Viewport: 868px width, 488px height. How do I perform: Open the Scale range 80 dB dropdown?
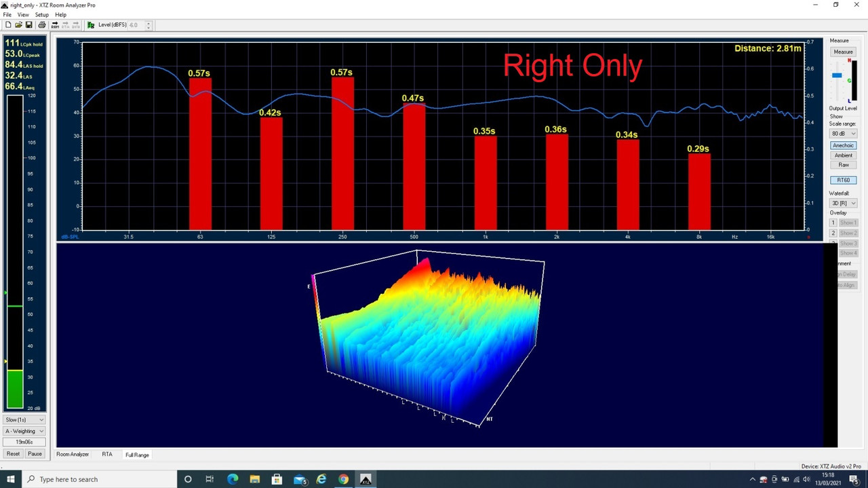point(844,134)
